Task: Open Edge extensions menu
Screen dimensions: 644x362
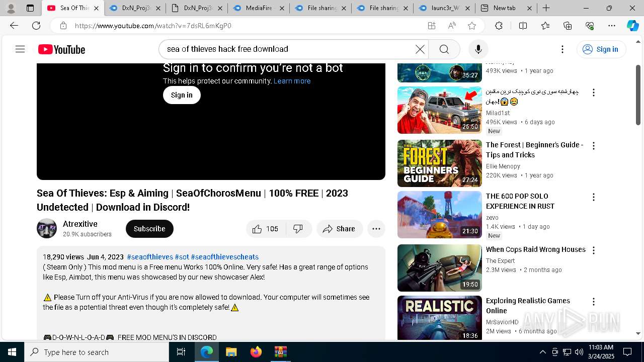Action: [499, 26]
